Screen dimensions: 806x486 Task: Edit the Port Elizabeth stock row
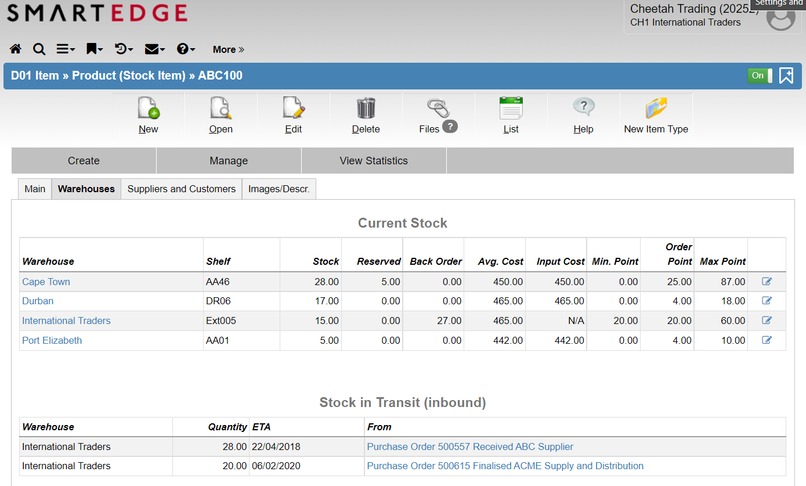coord(766,340)
